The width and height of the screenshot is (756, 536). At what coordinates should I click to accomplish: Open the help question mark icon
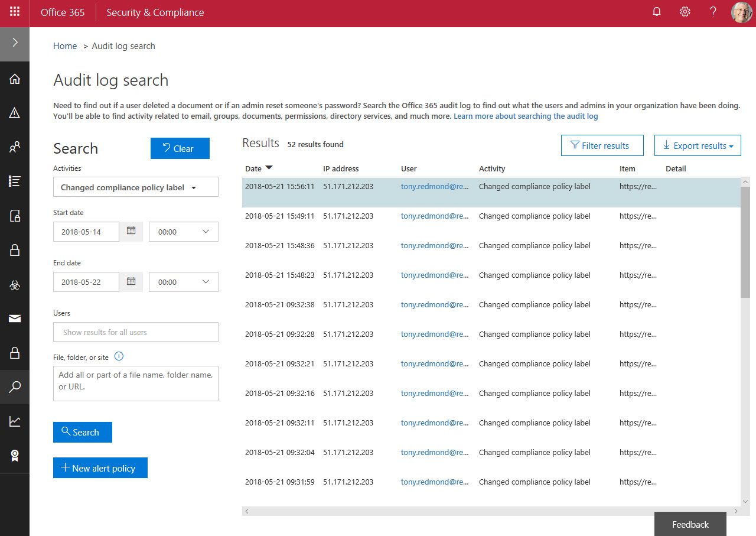tap(713, 12)
